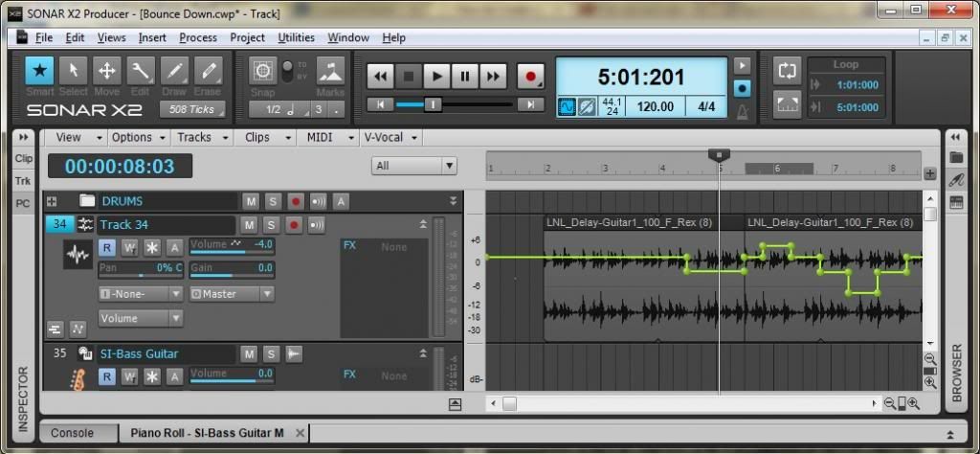Open the Process menu

tap(198, 37)
